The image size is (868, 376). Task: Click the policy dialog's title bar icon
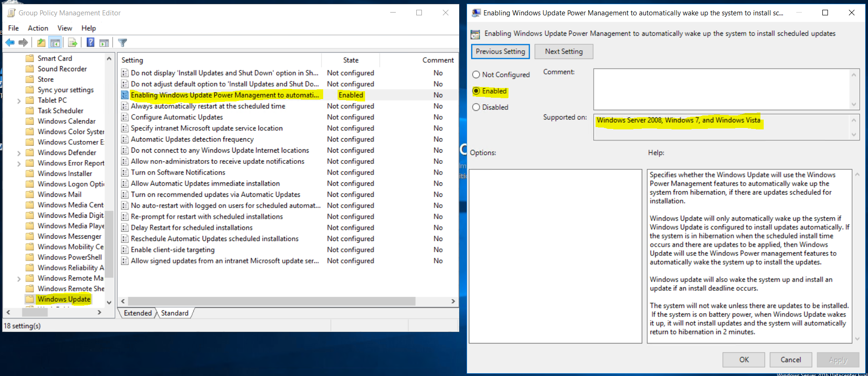[476, 13]
